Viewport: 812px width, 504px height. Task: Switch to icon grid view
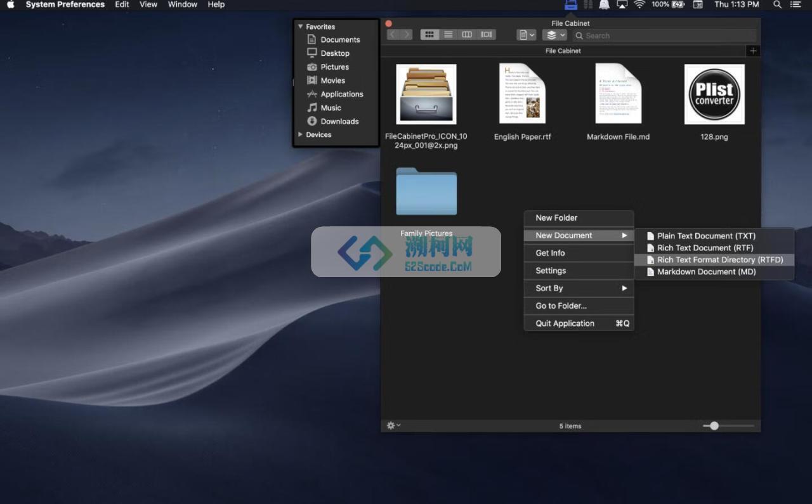coord(429,34)
